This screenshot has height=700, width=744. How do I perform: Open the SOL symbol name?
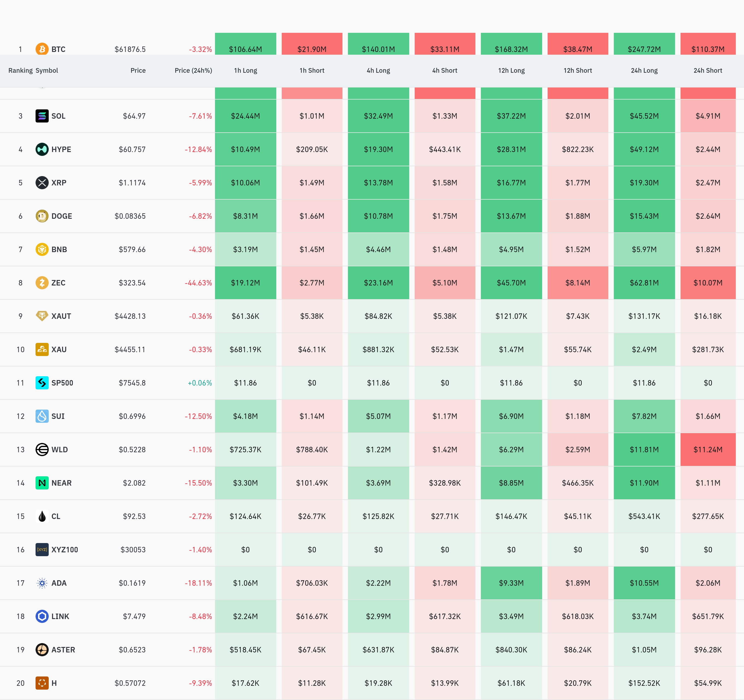pyautogui.click(x=58, y=116)
